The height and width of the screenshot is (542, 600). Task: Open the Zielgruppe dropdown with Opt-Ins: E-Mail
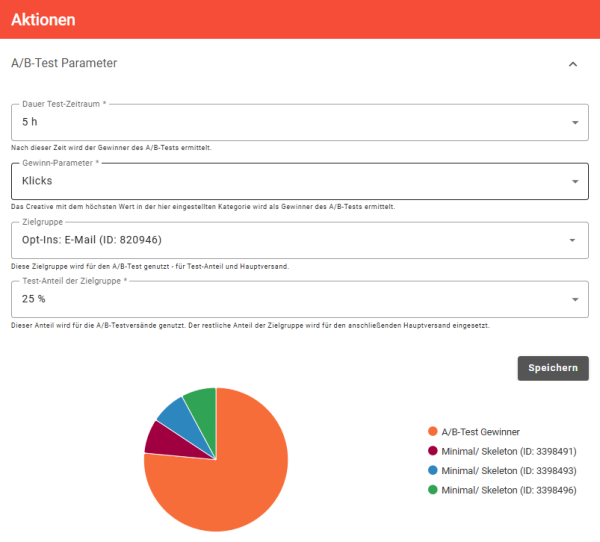[290, 240]
